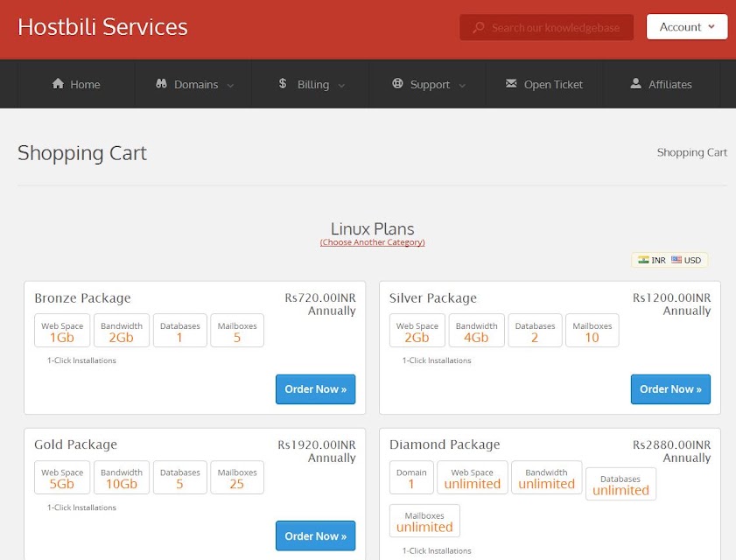Click Gold Bandwidth 10Gb box
The width and height of the screenshot is (736, 560).
pyautogui.click(x=122, y=478)
